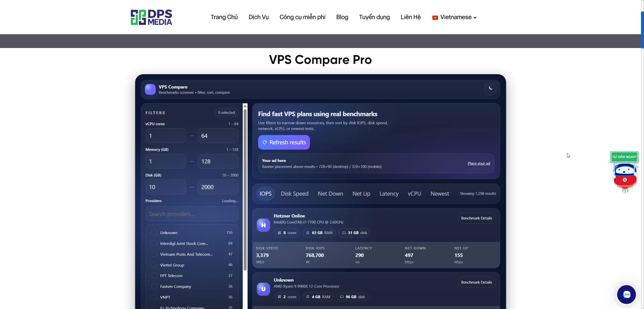Enable the VNPT provider filter

click(x=154, y=297)
